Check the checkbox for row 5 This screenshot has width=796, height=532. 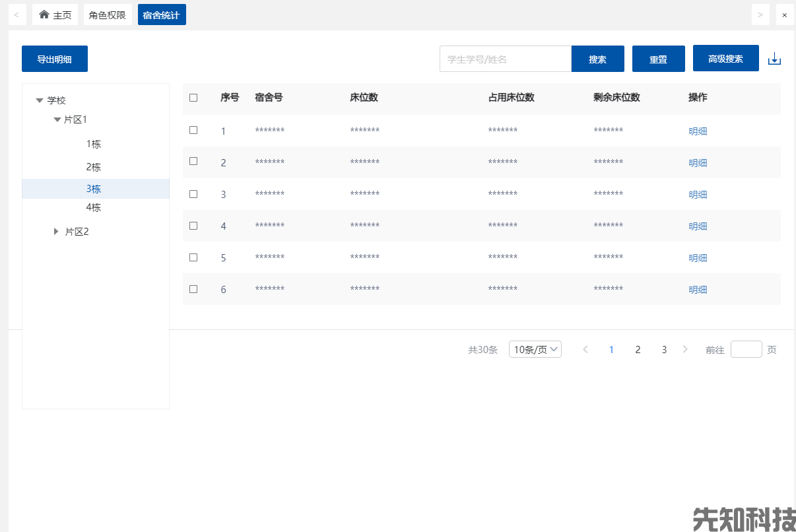193,257
